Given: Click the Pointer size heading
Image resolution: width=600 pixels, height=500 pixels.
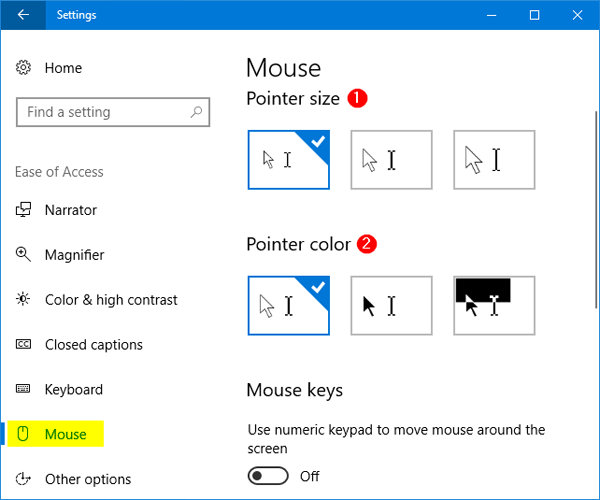Looking at the screenshot, I should tap(293, 99).
